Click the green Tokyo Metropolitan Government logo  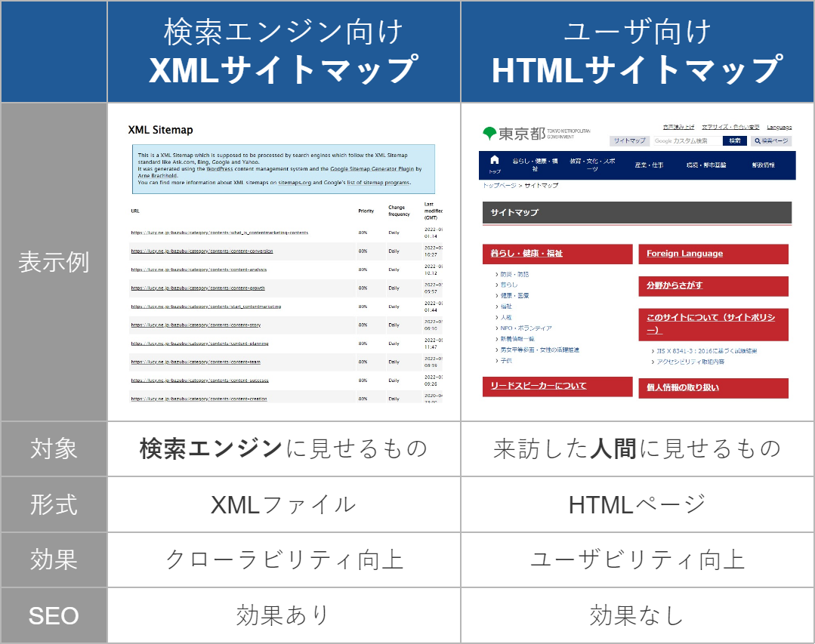489,134
